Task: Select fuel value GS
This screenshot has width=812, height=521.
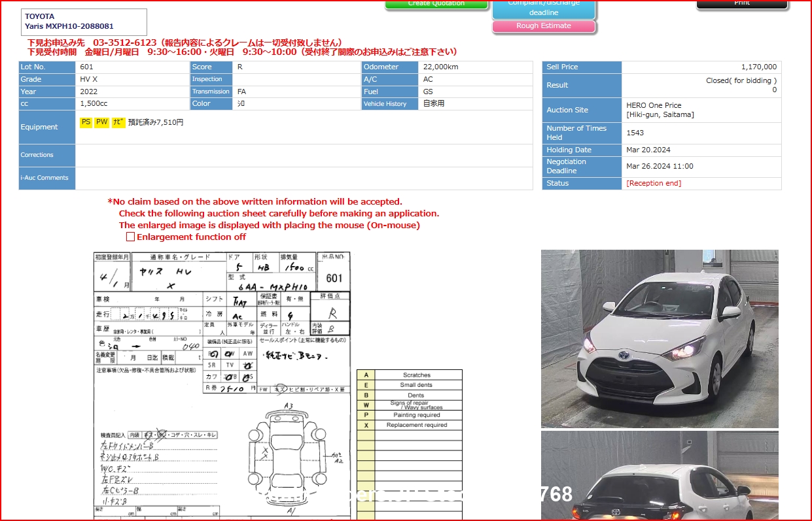Action: click(x=429, y=92)
